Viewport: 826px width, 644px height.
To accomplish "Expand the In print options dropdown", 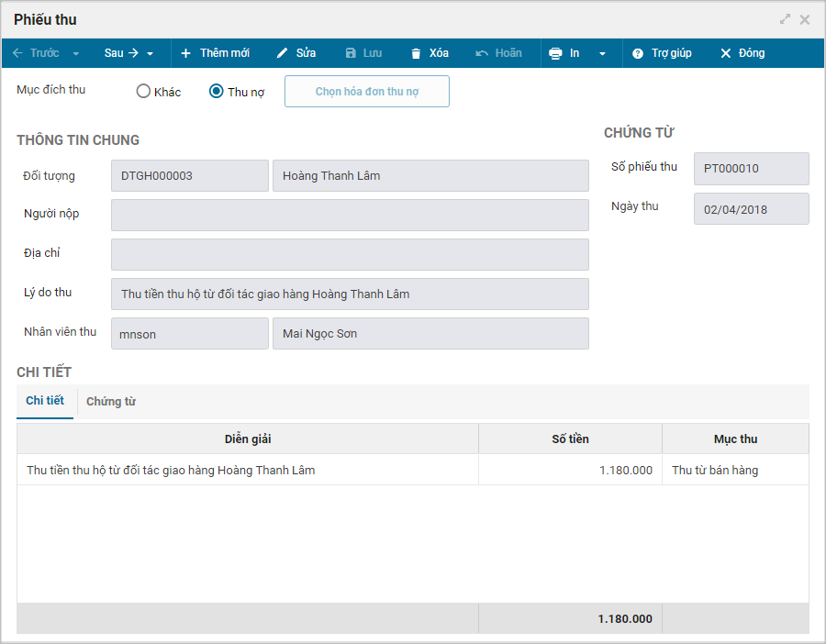I will [602, 54].
